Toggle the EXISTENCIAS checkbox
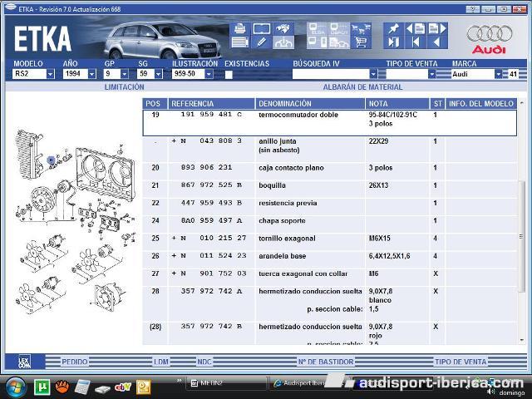 pyautogui.click(x=229, y=75)
